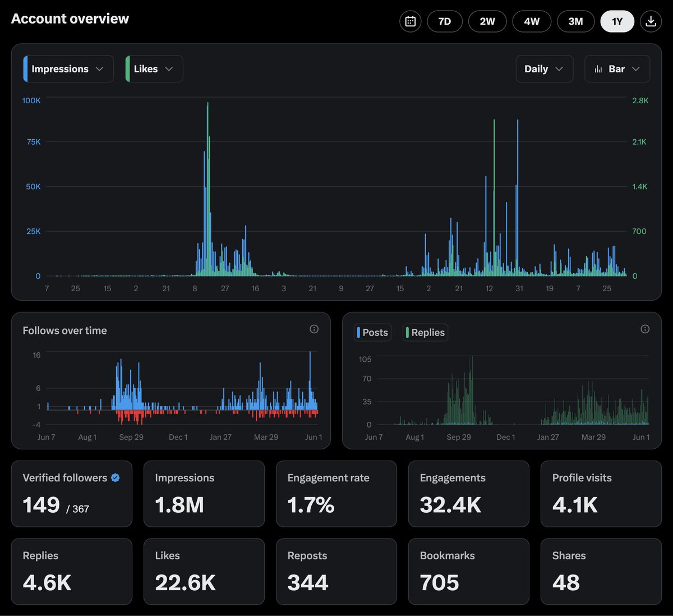Open the Impressions 1.8M card
The image size is (673, 616).
[204, 494]
